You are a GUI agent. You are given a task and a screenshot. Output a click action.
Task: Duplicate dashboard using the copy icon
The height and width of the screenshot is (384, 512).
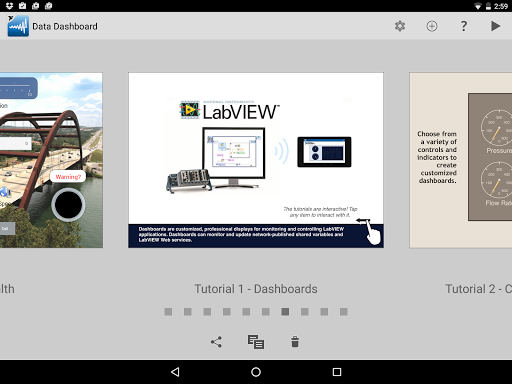pyautogui.click(x=256, y=342)
